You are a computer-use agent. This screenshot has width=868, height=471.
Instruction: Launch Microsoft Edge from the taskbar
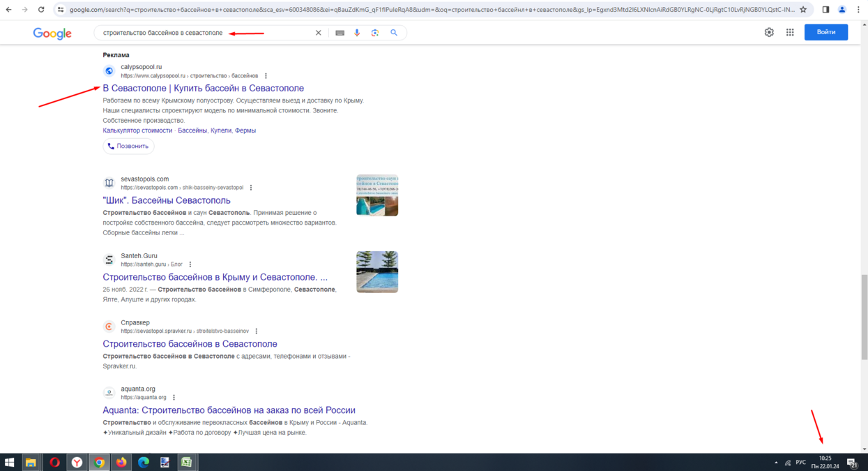pyautogui.click(x=144, y=462)
